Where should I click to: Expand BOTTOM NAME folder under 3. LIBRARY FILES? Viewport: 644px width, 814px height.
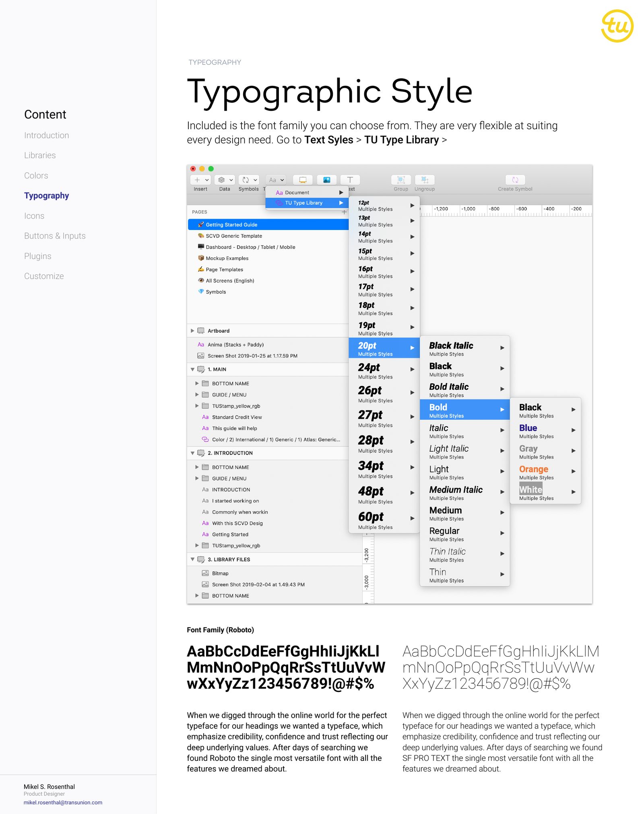tap(197, 596)
